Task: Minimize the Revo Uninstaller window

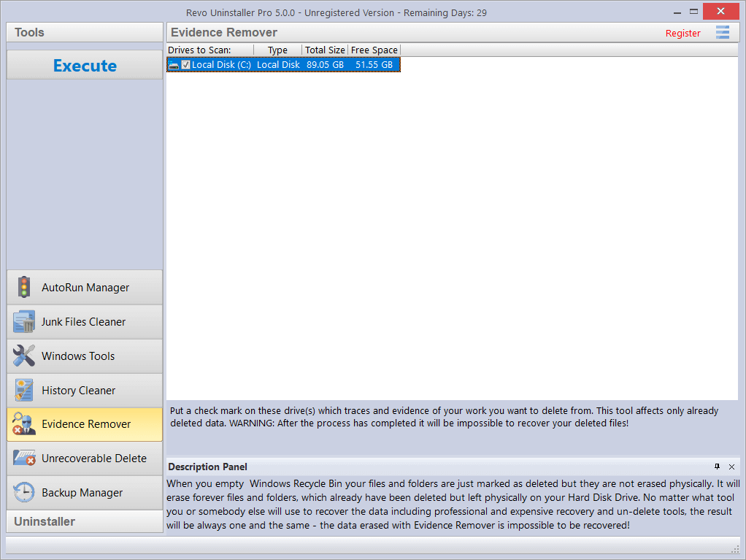Action: 677,12
